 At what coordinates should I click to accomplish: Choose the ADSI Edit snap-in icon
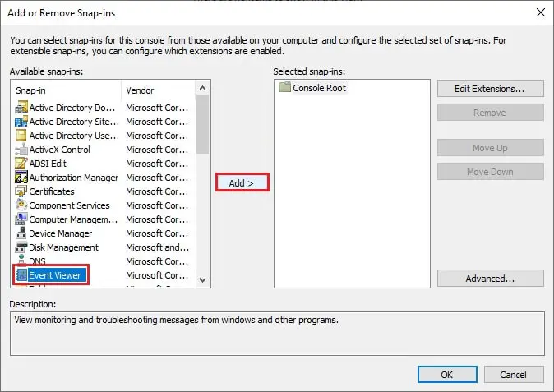pyautogui.click(x=22, y=164)
